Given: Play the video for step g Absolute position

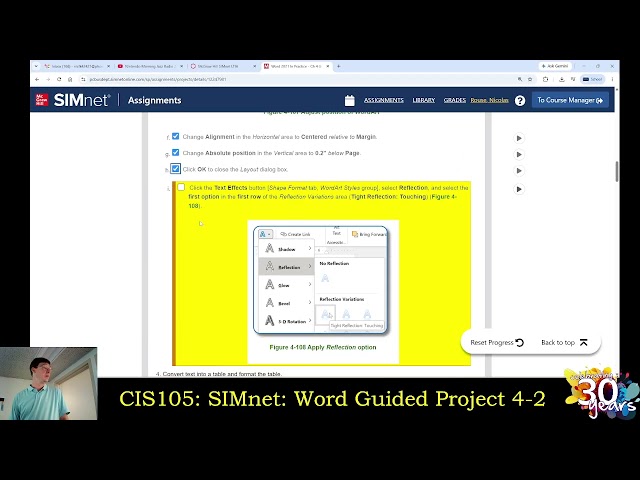Looking at the screenshot, I should [519, 155].
